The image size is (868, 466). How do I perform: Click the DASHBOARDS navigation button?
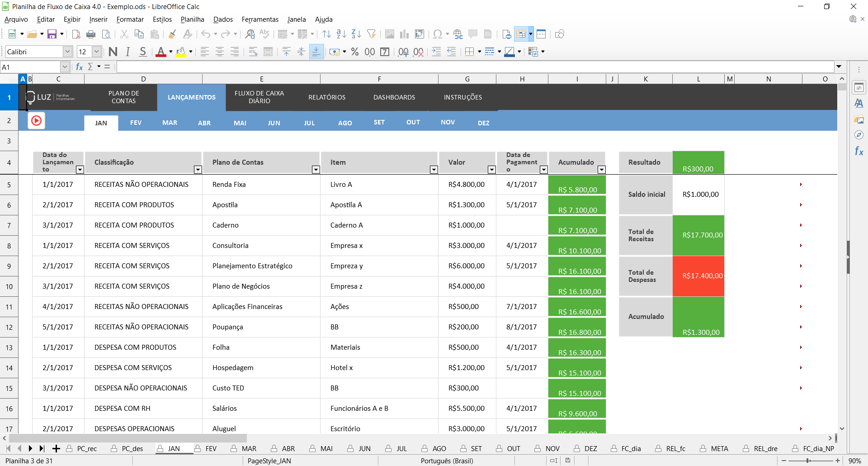coord(394,97)
